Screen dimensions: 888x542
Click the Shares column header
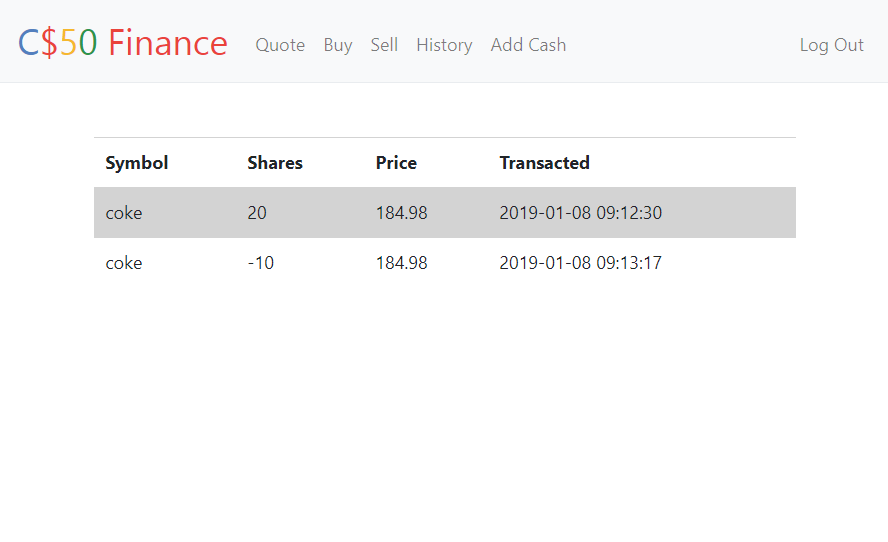pyautogui.click(x=275, y=163)
